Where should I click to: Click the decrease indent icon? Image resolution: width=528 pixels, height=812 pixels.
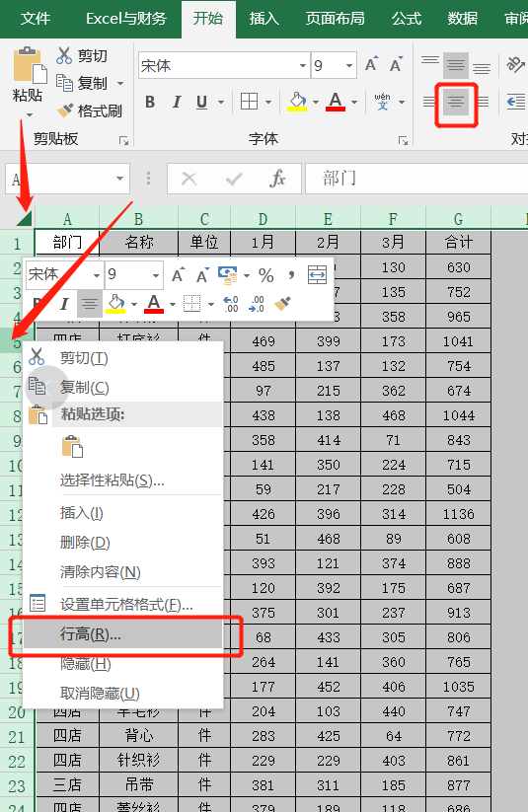click(x=515, y=102)
